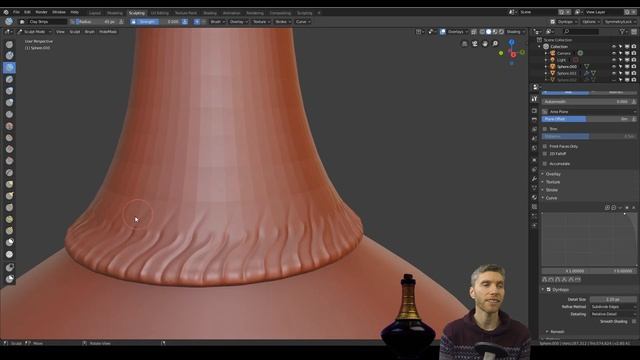Open the File menu
The image size is (640, 360).
click(16, 12)
